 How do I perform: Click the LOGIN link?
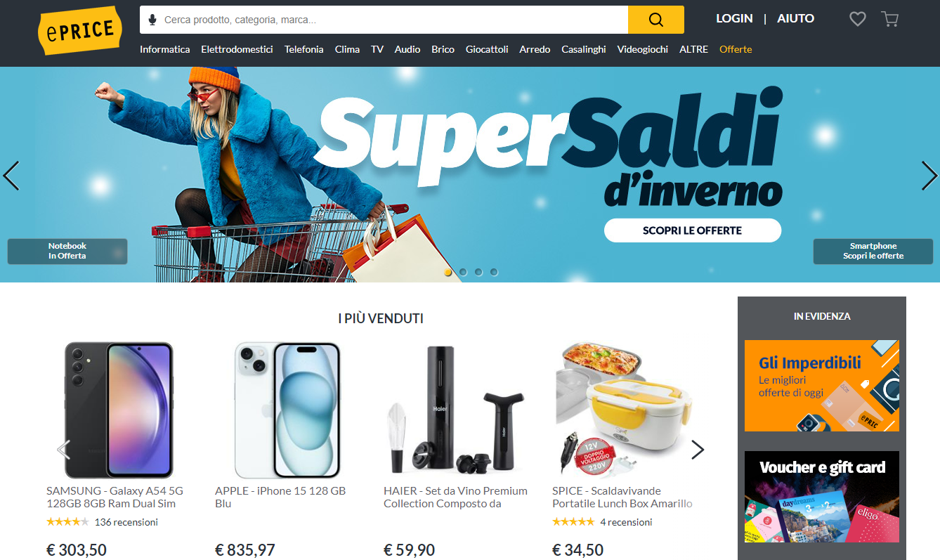(734, 19)
